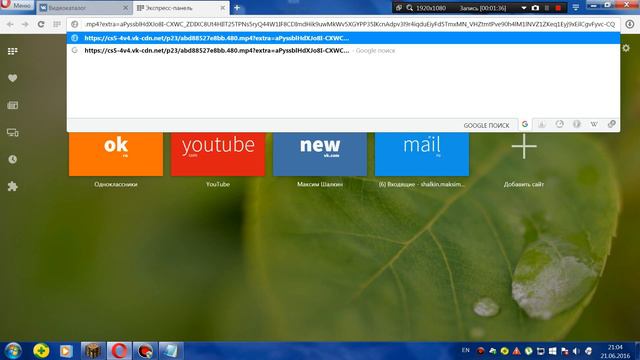Go back to the previous page

click(10, 24)
